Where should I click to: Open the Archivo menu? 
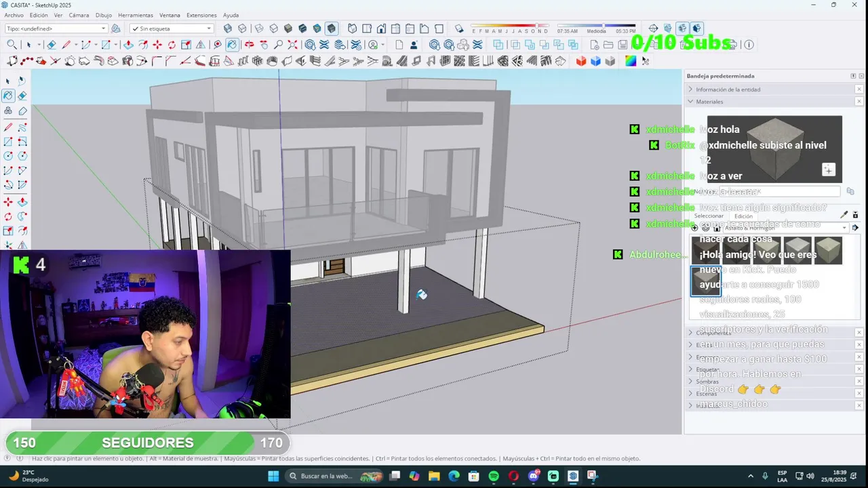pos(14,15)
